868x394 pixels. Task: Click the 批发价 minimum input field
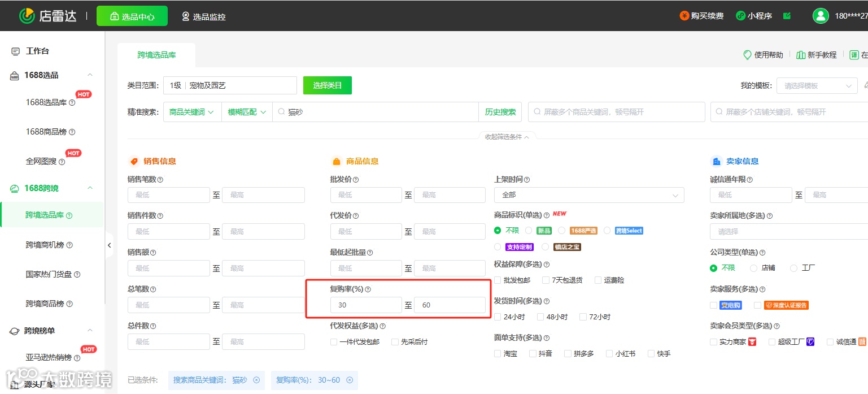366,195
